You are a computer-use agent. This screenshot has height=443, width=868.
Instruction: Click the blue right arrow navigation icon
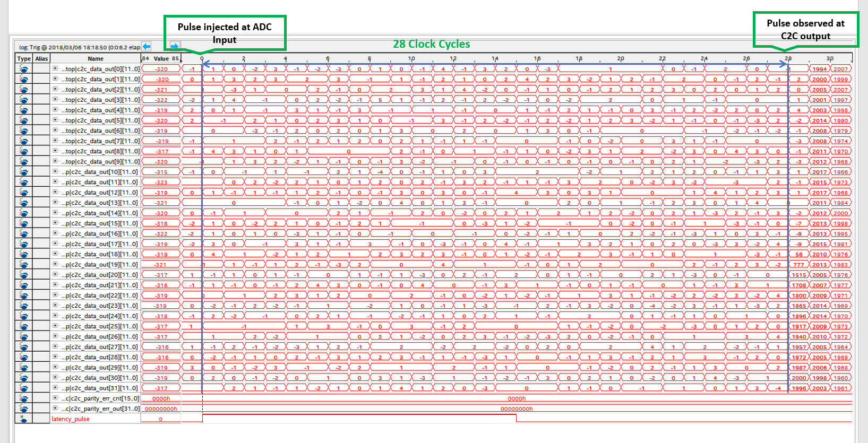click(x=174, y=46)
